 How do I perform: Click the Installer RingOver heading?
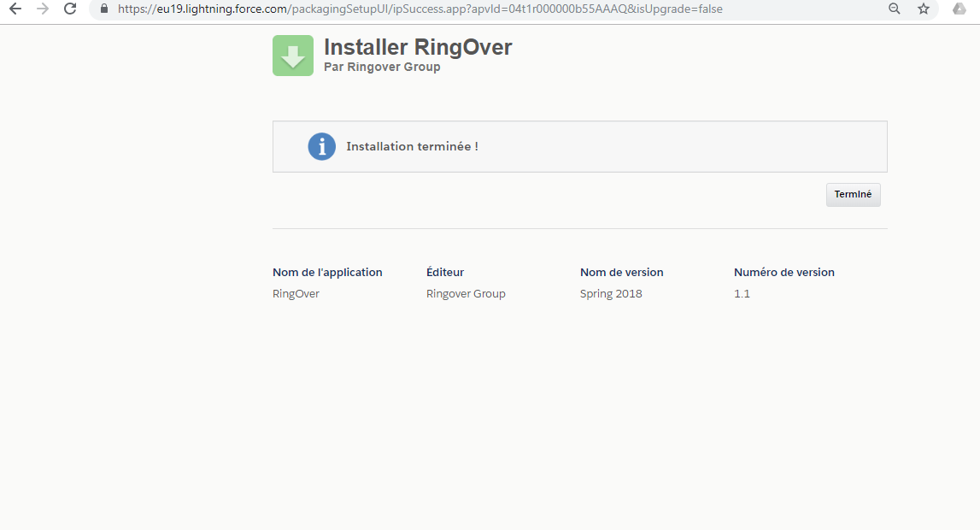click(x=418, y=48)
